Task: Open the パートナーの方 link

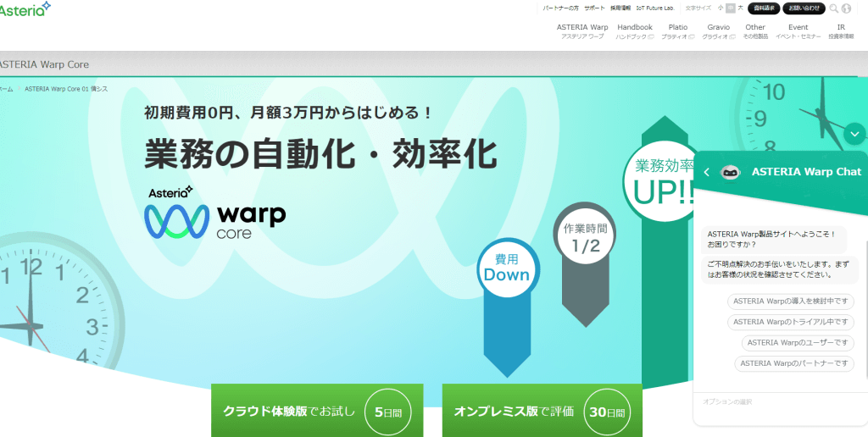Action: tap(561, 8)
